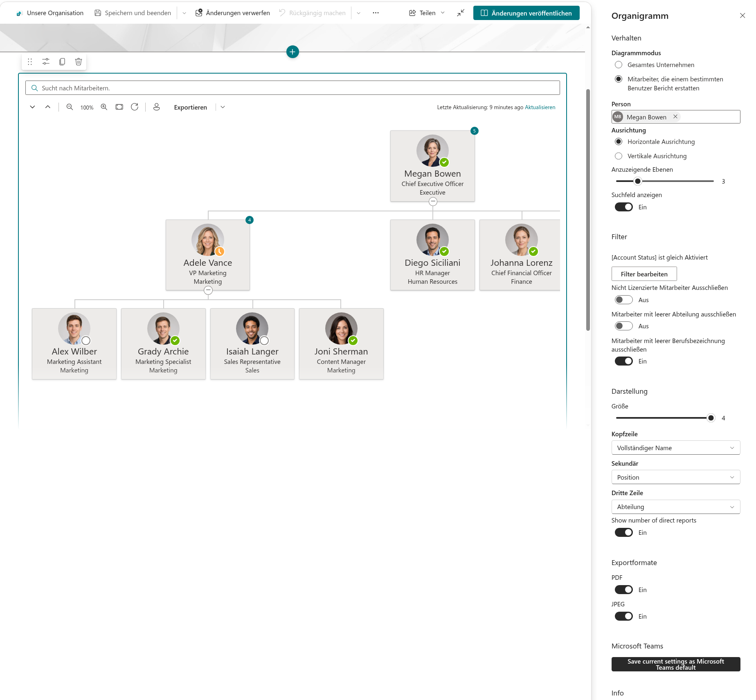Screen dimensions: 756x700
Task: Turn off JPEG export format
Action: [624, 617]
